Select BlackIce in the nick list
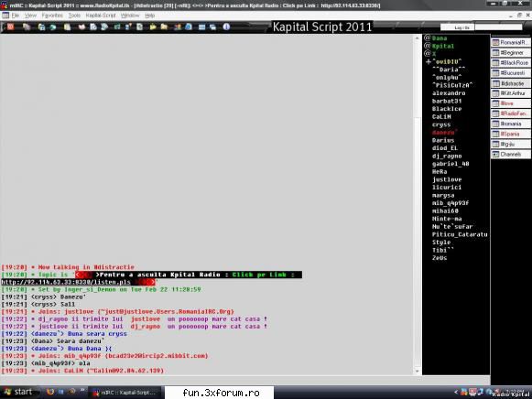The width and height of the screenshot is (532, 399). [x=447, y=109]
